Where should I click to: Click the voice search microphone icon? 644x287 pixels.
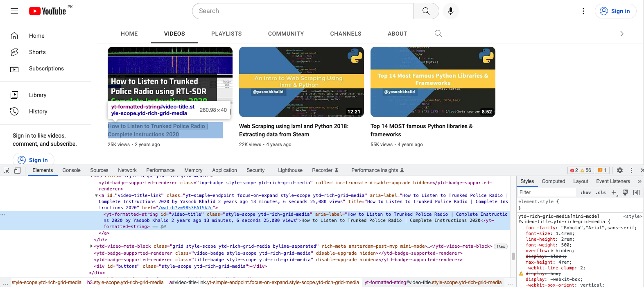[x=450, y=11]
